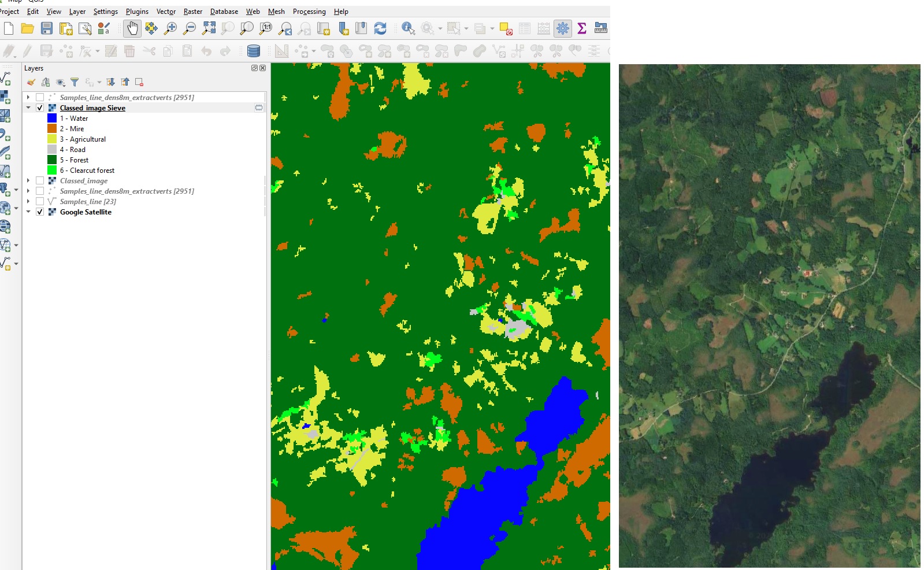
Task: Collapse all layer tree items
Action: pos(125,82)
